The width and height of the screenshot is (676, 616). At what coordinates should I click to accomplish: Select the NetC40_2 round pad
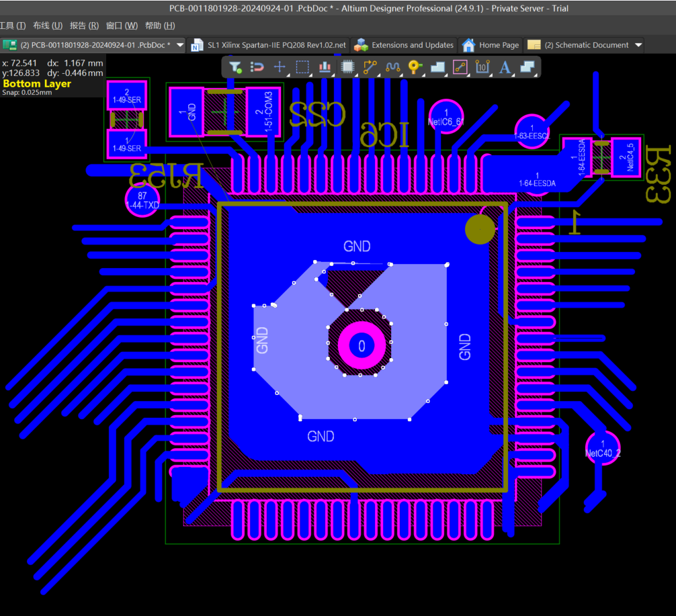coord(603,448)
